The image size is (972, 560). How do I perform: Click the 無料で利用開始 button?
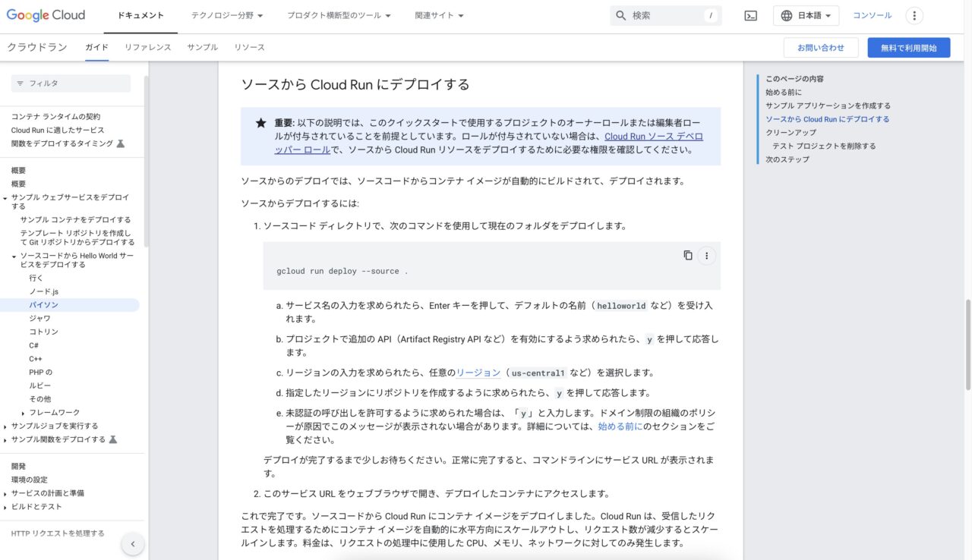(909, 48)
